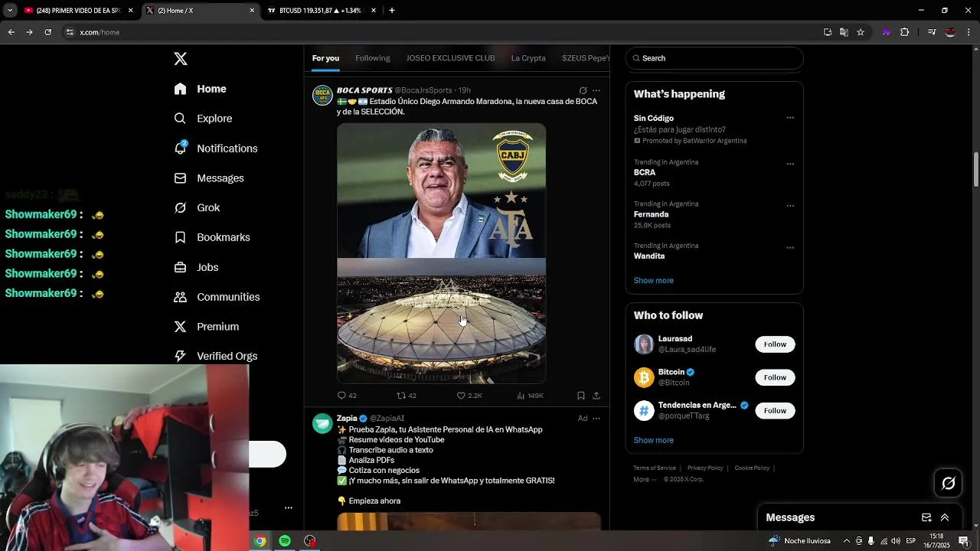Bookmark this page with the star icon
Image resolution: width=980 pixels, height=551 pixels.
click(861, 32)
